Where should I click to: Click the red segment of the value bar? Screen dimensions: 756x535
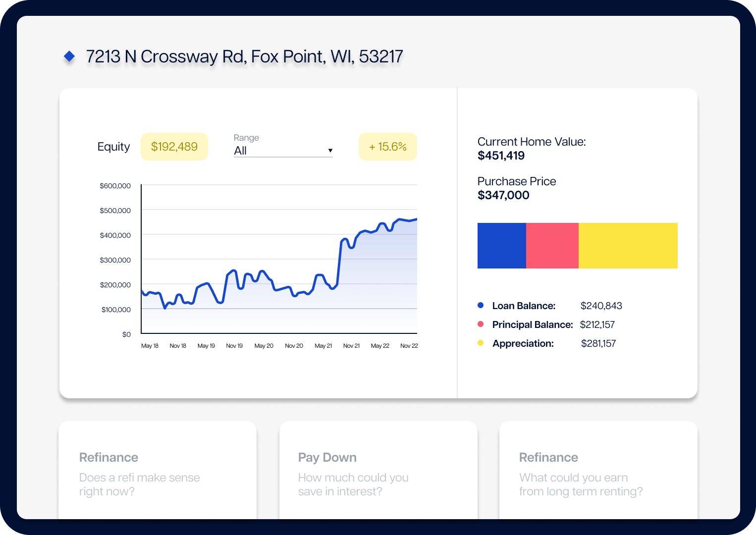tap(552, 246)
